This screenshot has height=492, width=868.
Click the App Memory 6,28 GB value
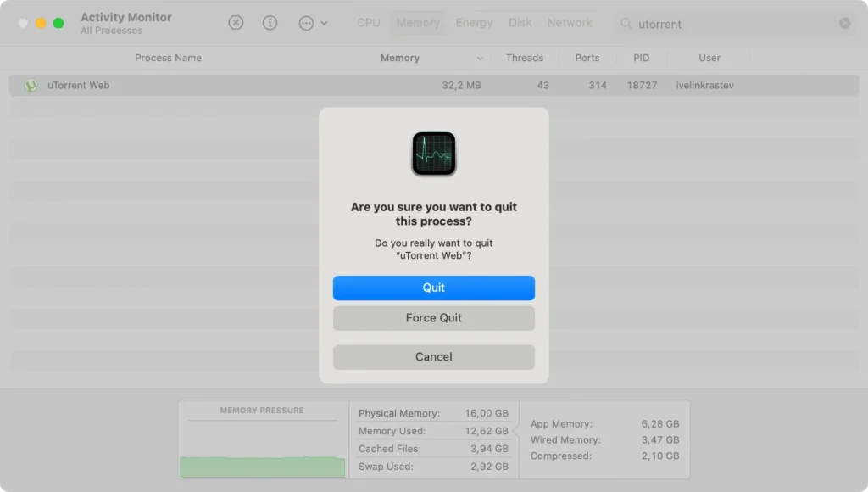point(660,424)
